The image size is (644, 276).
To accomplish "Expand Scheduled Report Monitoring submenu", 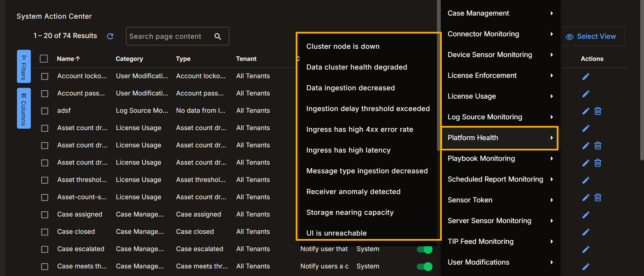I will (500, 179).
